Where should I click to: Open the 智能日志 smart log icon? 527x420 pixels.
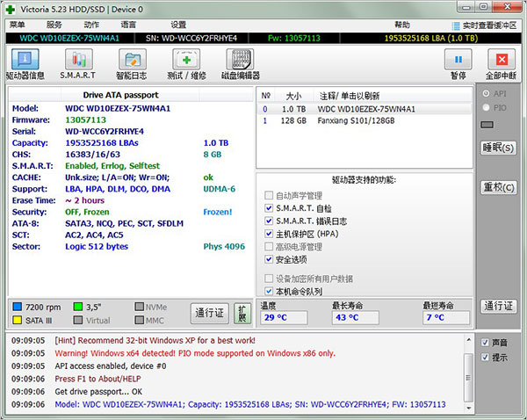(132, 63)
